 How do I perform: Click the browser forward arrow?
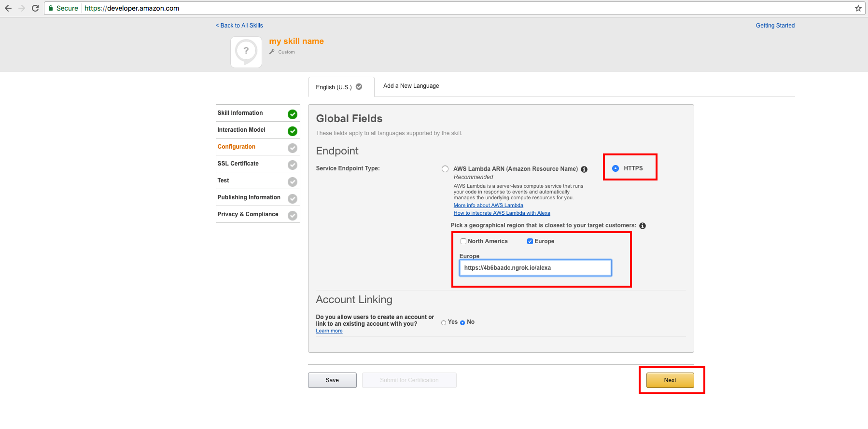tap(22, 8)
